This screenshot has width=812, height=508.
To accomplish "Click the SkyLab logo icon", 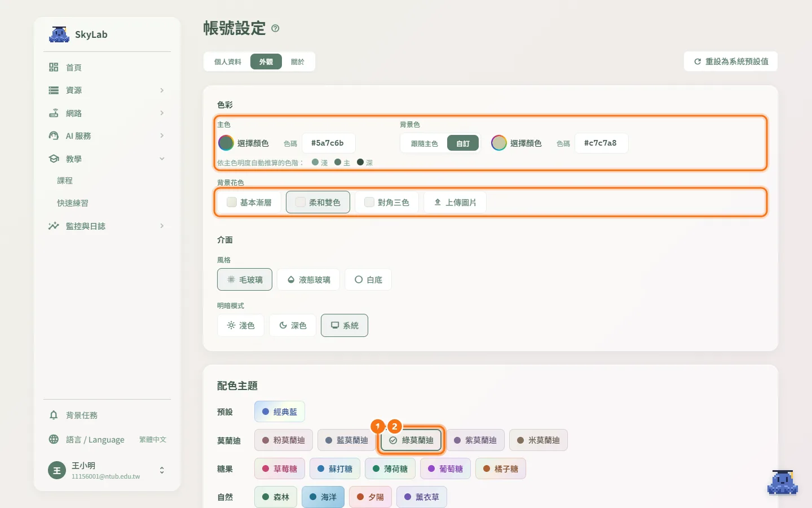I will coord(59,34).
